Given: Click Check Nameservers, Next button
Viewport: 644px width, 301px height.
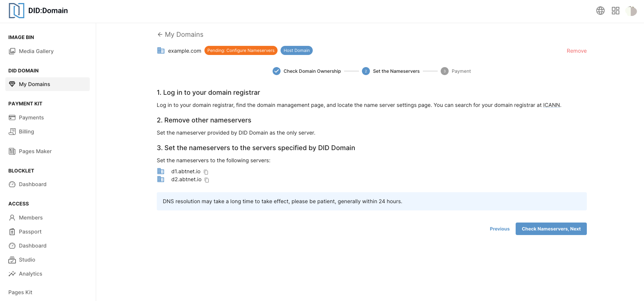Looking at the screenshot, I should [551, 229].
